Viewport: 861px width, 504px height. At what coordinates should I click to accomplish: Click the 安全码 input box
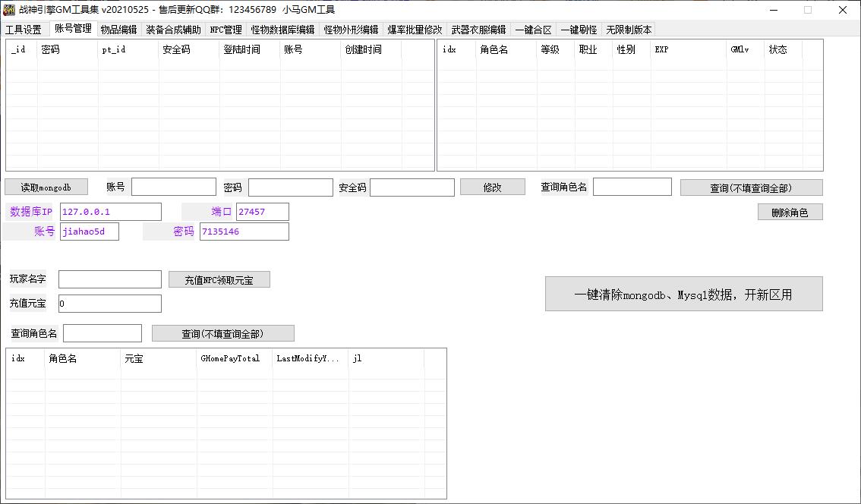tap(412, 187)
